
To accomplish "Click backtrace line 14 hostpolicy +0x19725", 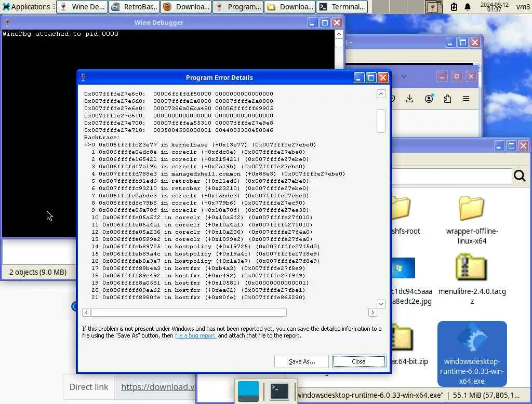I will pos(206,247).
